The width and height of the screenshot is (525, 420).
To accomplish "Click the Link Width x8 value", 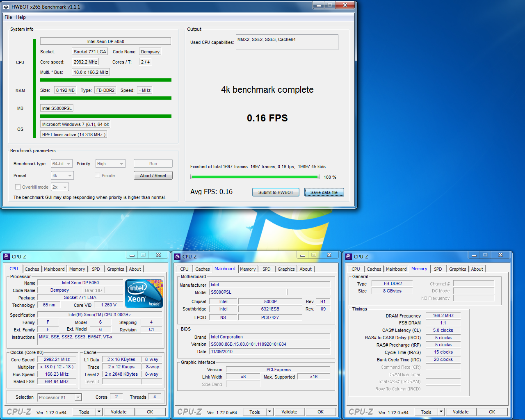I will tap(243, 377).
